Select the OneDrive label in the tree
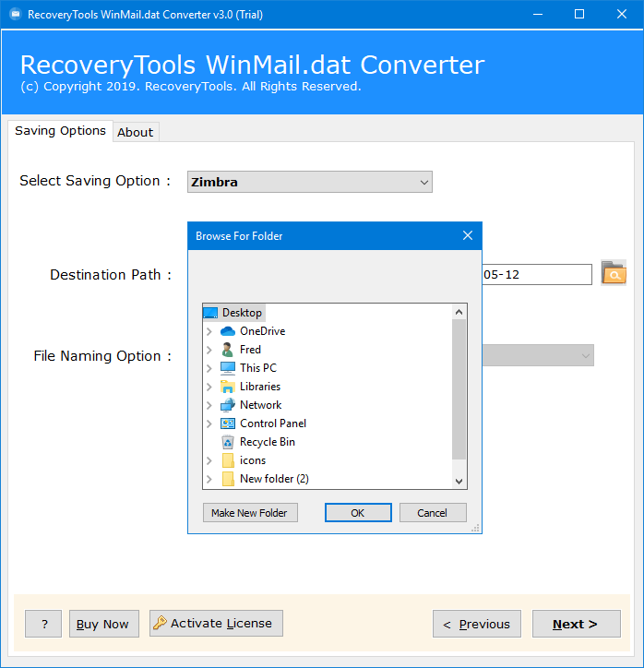 pos(262,331)
